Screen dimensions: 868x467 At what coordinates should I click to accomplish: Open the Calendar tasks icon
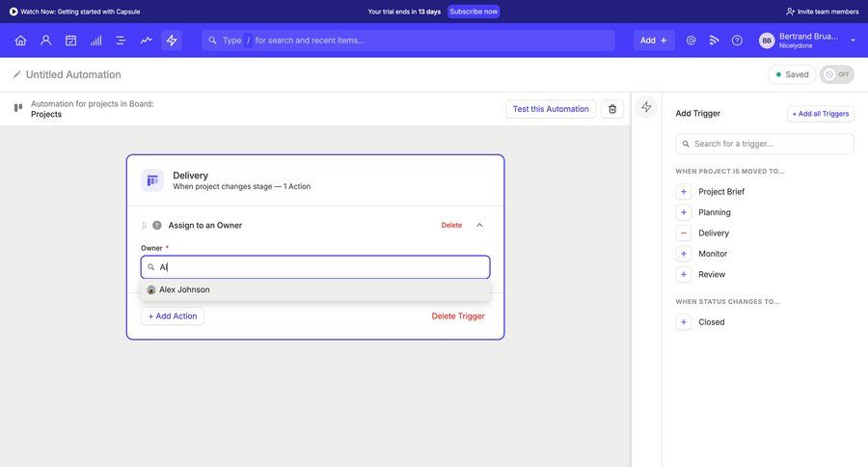(x=70, y=41)
